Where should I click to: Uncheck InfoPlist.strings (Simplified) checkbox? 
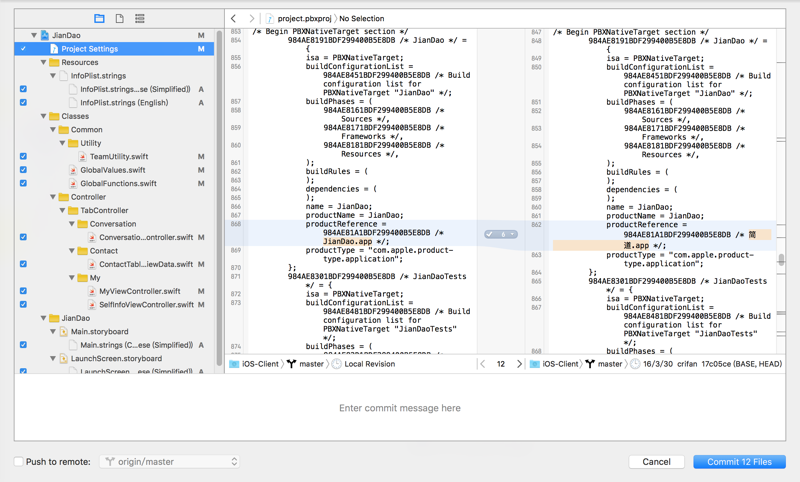(x=23, y=89)
